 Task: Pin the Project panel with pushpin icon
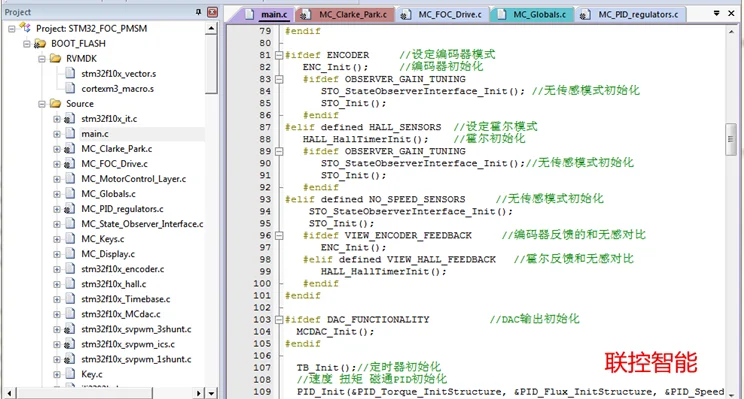click(198, 12)
